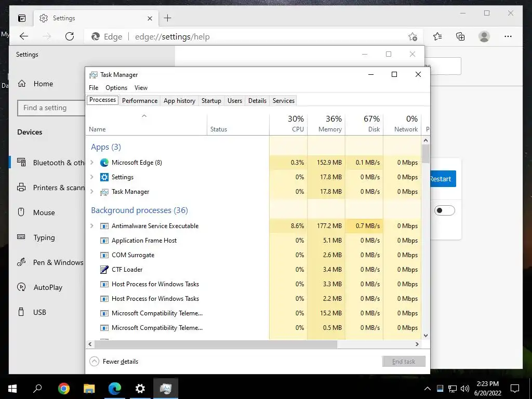Click the Microsoft Edge process icon

(x=104, y=163)
